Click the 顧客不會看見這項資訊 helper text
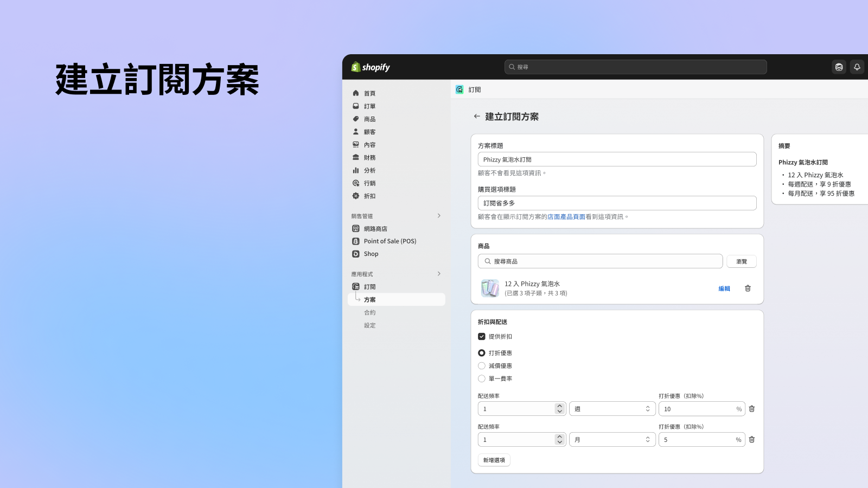Image resolution: width=868 pixels, height=488 pixels. [512, 173]
